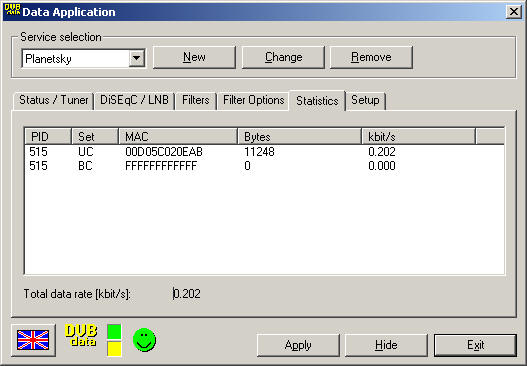Open the Filter Options tab

coord(253,100)
